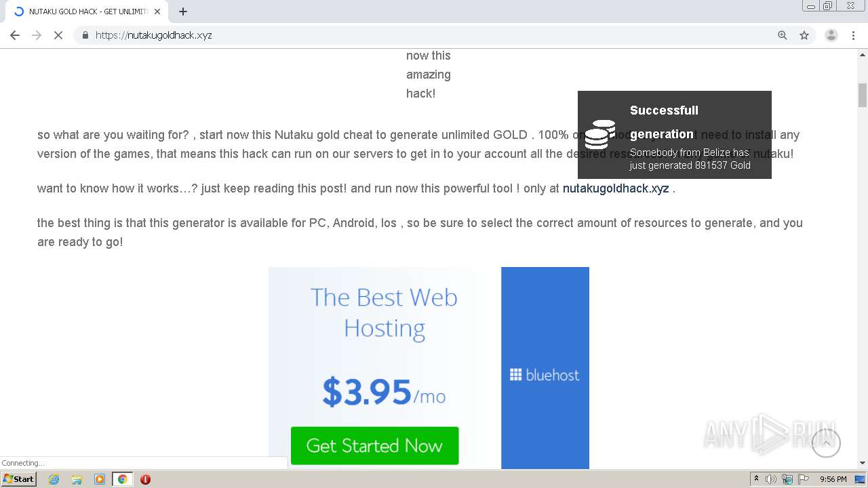Open the Action Center flag icon
The width and height of the screenshot is (868, 488).
(x=804, y=479)
